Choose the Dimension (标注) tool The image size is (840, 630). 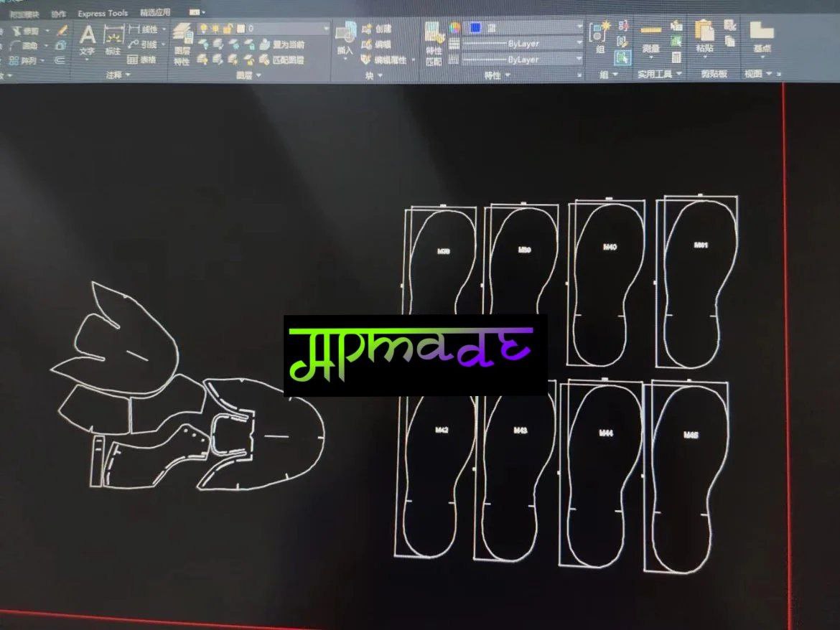click(x=113, y=42)
